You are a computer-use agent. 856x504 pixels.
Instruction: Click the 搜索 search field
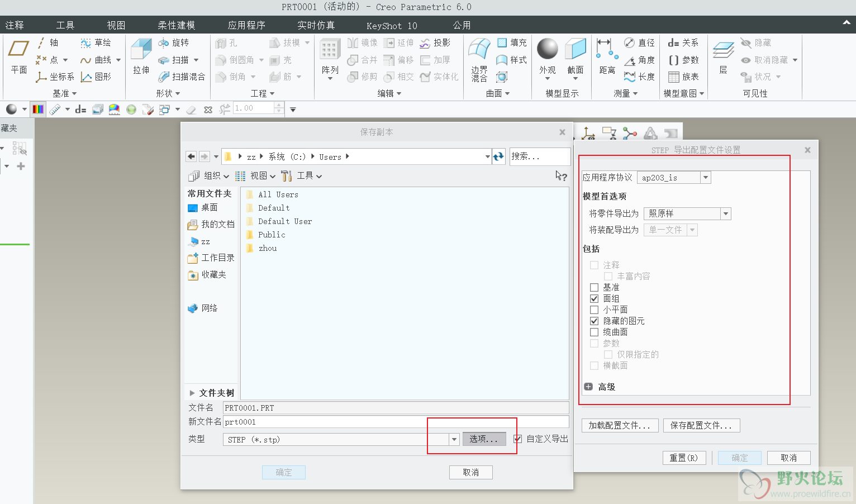click(x=540, y=156)
